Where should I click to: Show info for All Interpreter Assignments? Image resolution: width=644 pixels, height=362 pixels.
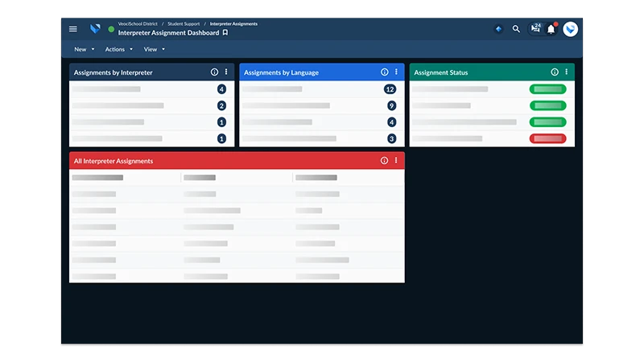pyautogui.click(x=384, y=160)
